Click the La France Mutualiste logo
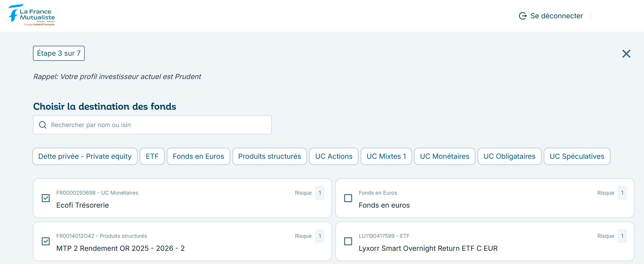Viewport: 644px width, 264px height. pyautogui.click(x=32, y=15)
